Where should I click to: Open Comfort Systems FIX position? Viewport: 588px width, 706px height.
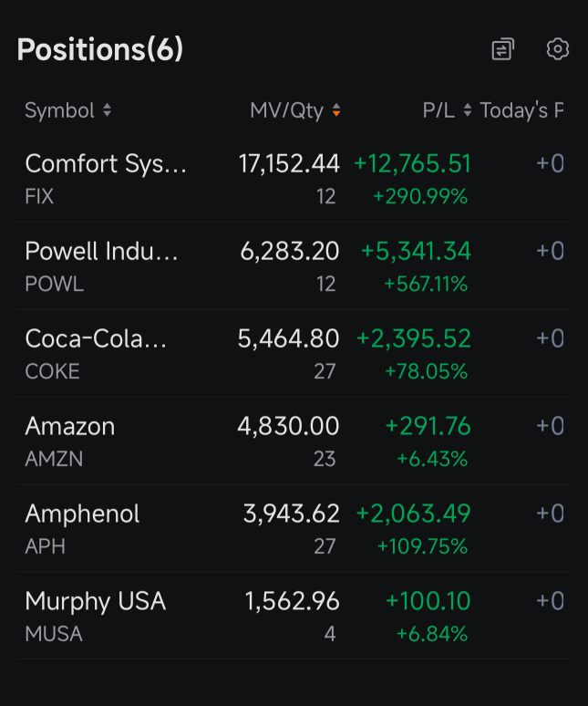pos(294,178)
